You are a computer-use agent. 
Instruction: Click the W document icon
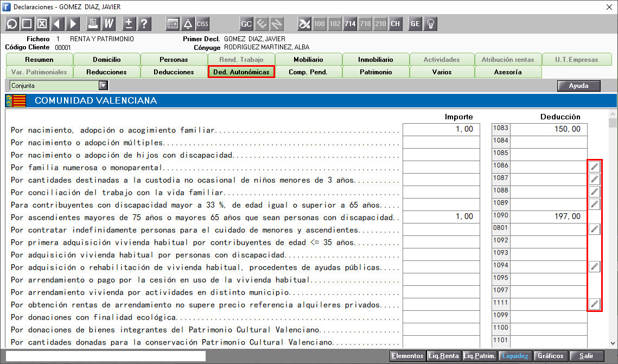tap(109, 24)
